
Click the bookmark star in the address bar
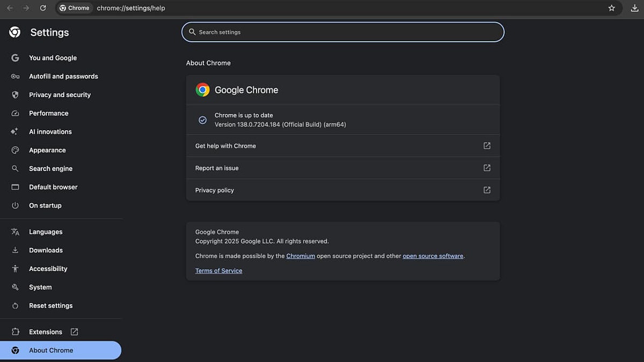611,8
